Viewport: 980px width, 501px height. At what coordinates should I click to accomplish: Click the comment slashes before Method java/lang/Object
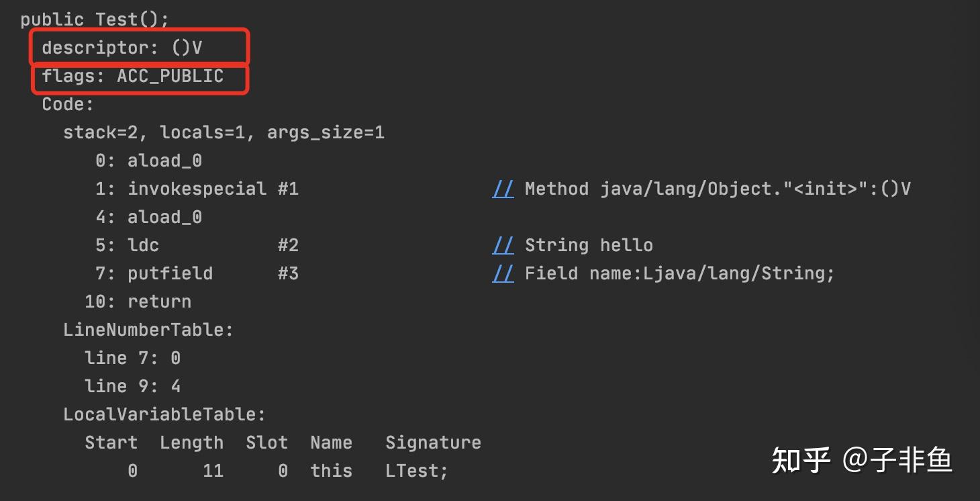click(x=503, y=189)
